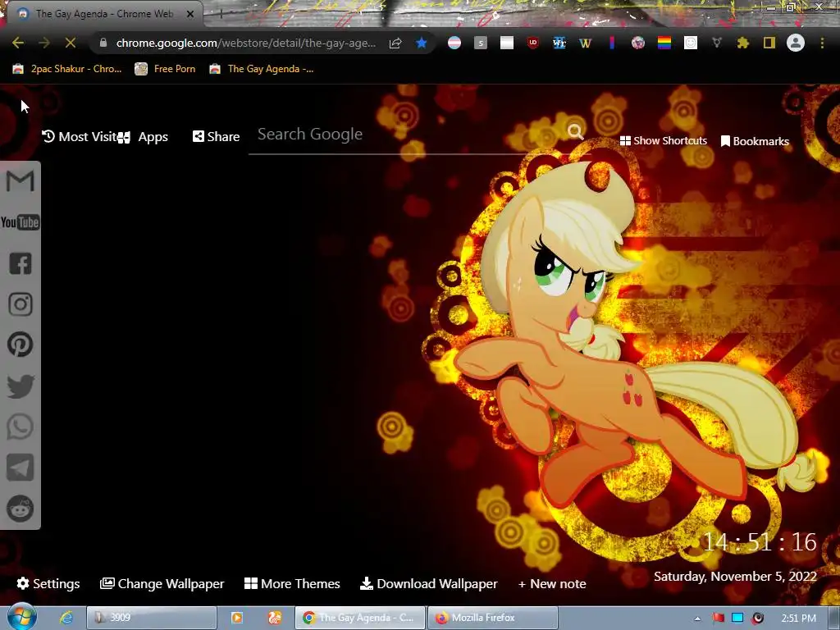Viewport: 840px width, 630px height.
Task: Click the blue Wr extension icon
Action: (559, 43)
